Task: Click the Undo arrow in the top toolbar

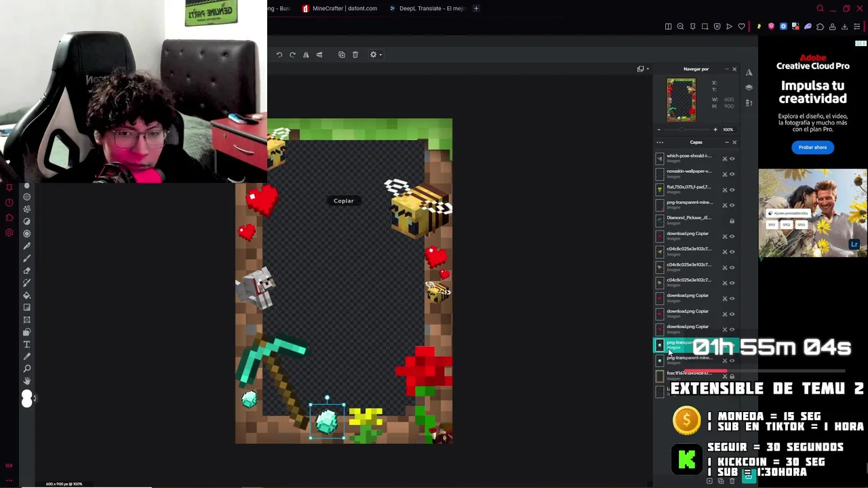Action: point(279,55)
